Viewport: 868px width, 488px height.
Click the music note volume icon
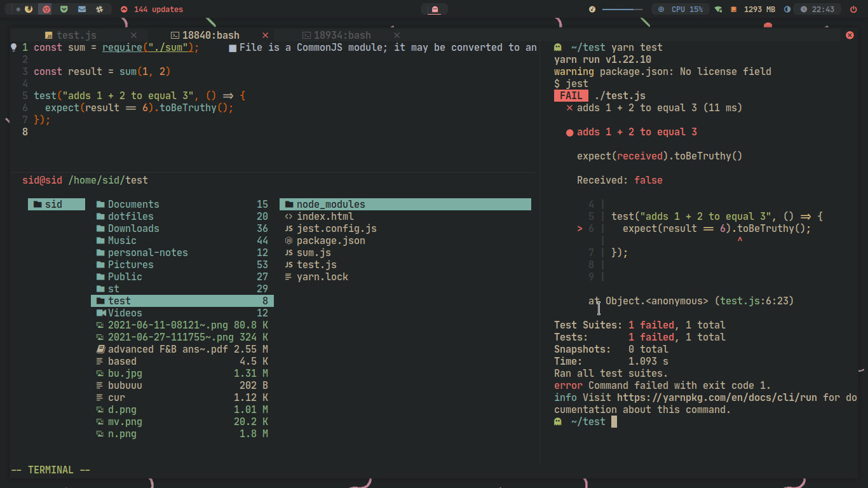tap(592, 10)
